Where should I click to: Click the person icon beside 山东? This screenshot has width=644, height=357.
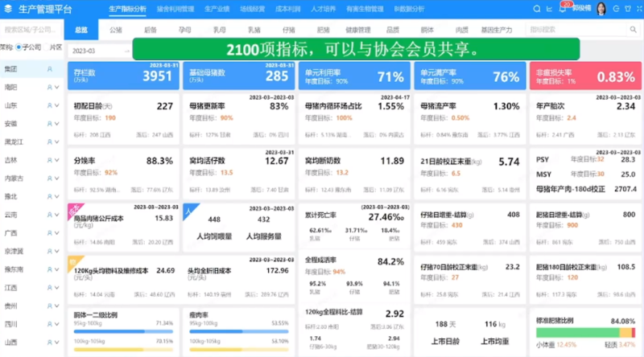point(50,105)
